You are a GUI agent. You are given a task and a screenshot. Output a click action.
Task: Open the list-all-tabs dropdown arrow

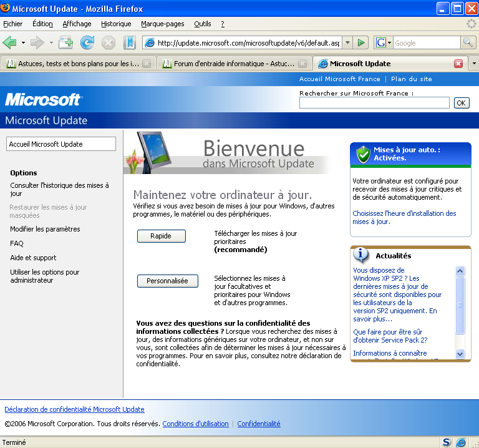pos(473,64)
